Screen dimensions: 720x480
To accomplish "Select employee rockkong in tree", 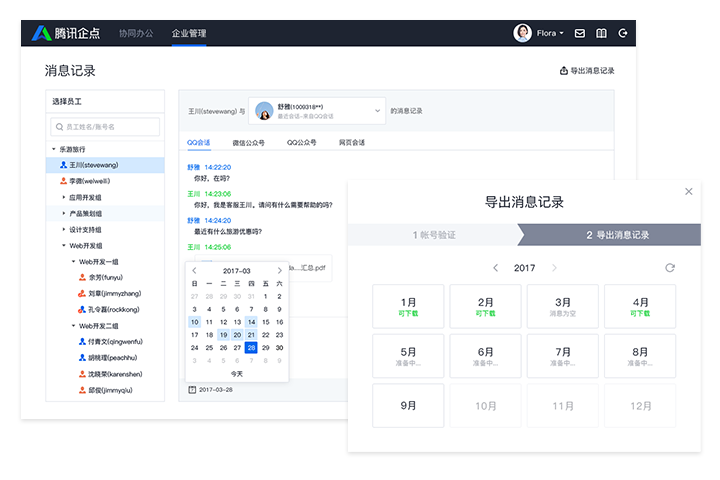I will (108, 310).
